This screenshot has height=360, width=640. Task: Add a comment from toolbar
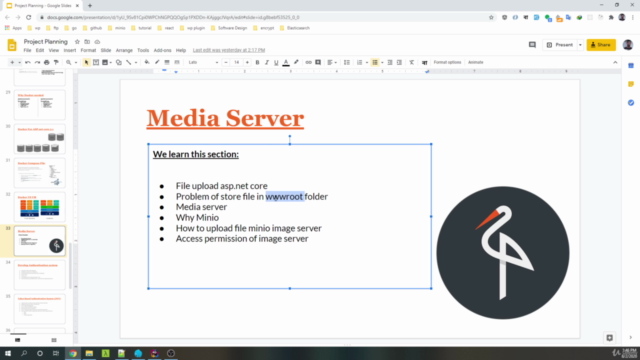point(318,62)
